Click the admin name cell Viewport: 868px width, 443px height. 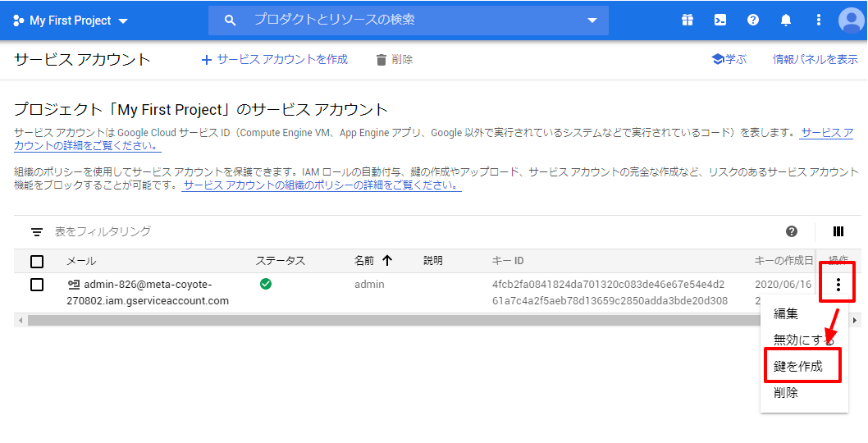[369, 285]
